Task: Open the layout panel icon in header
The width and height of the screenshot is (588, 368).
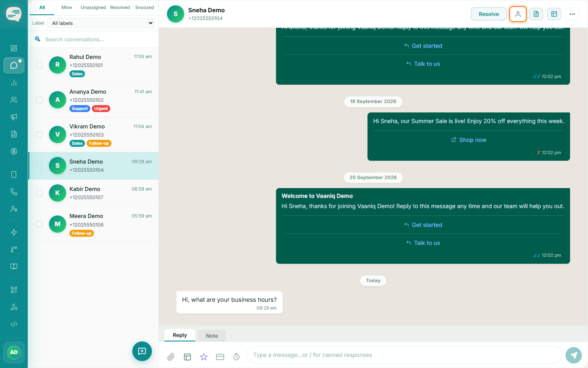Action: [554, 14]
